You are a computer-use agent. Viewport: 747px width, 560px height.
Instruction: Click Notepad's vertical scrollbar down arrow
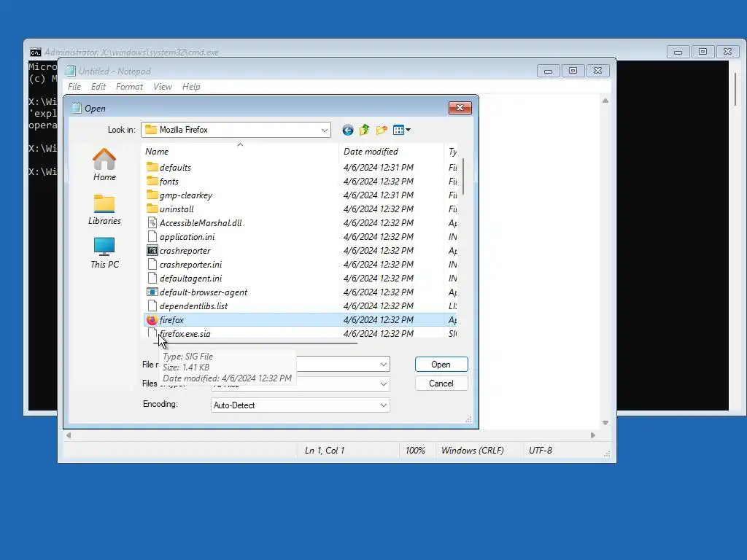pyautogui.click(x=605, y=423)
